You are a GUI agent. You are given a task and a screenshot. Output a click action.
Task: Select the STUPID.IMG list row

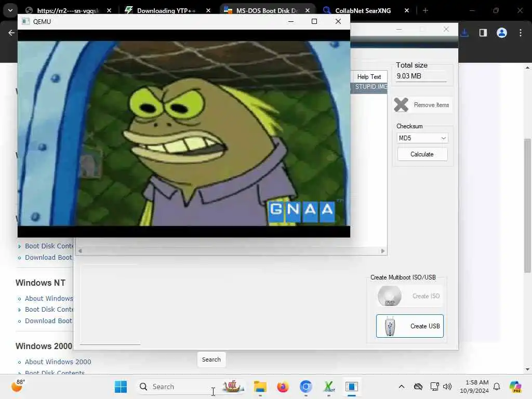[x=369, y=87]
